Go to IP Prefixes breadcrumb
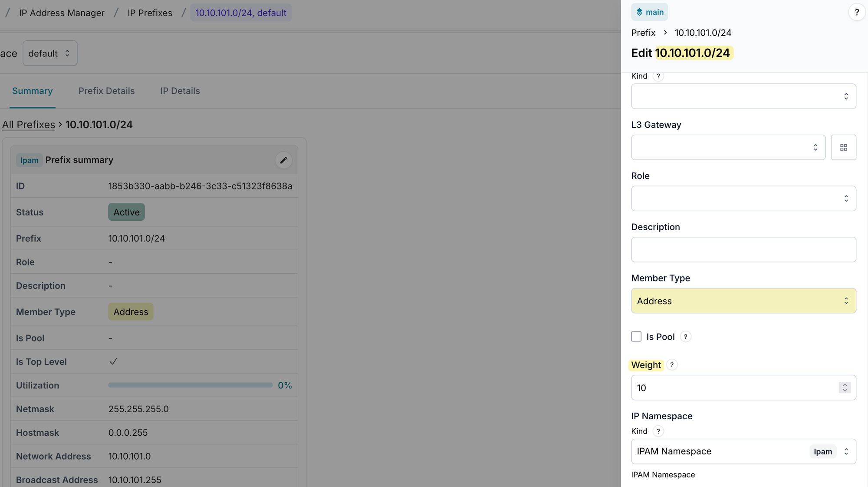Viewport: 868px width, 487px height. pos(150,13)
